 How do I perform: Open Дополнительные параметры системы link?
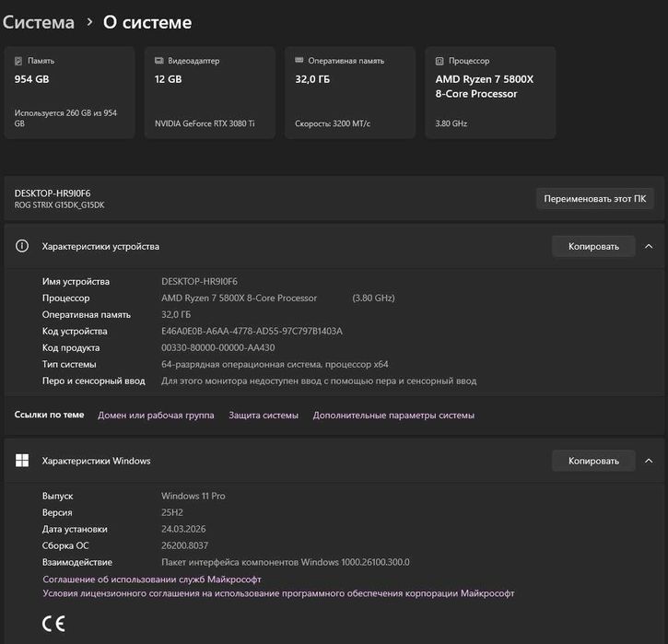pyautogui.click(x=393, y=416)
